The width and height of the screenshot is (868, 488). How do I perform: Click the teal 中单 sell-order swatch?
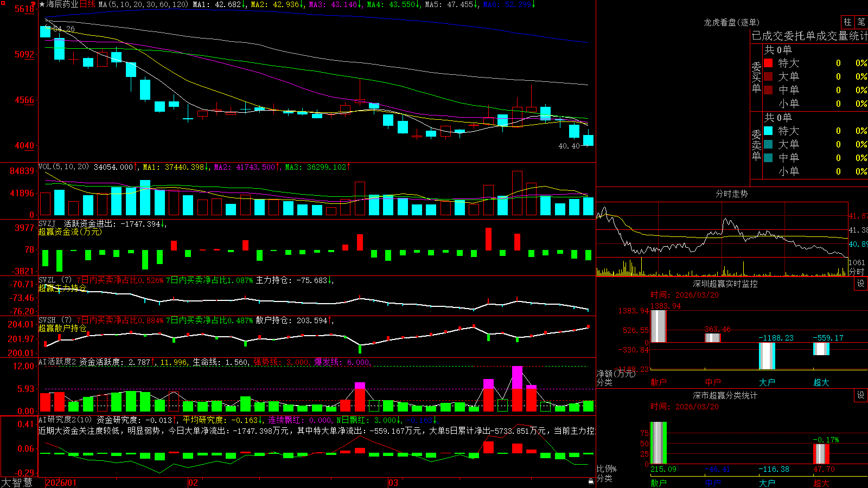coord(768,158)
